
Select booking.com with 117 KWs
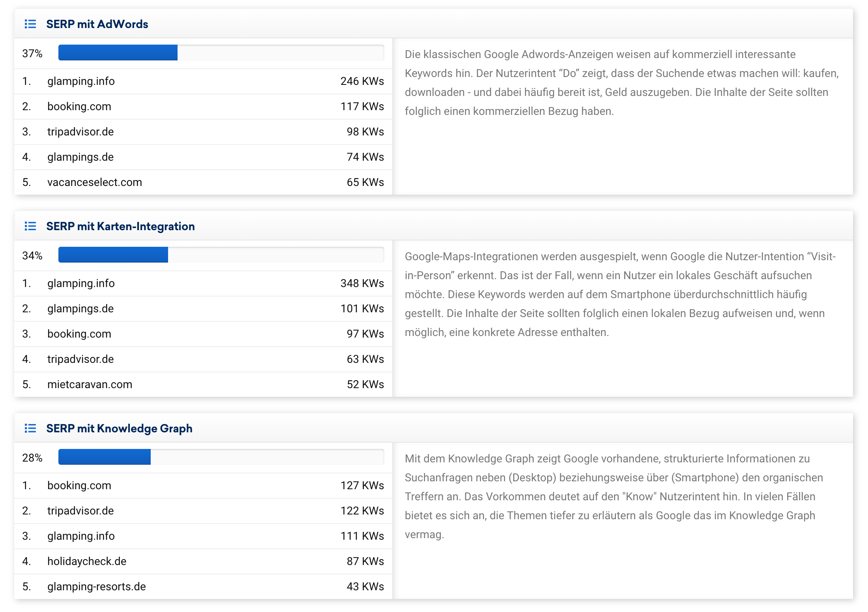pyautogui.click(x=79, y=107)
